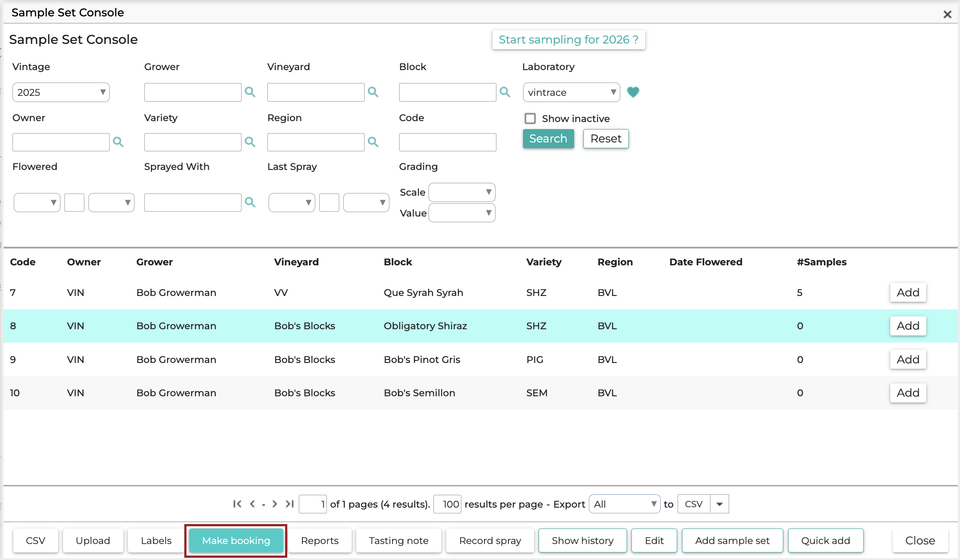
Task: Go to the previous results page
Action: (x=252, y=504)
